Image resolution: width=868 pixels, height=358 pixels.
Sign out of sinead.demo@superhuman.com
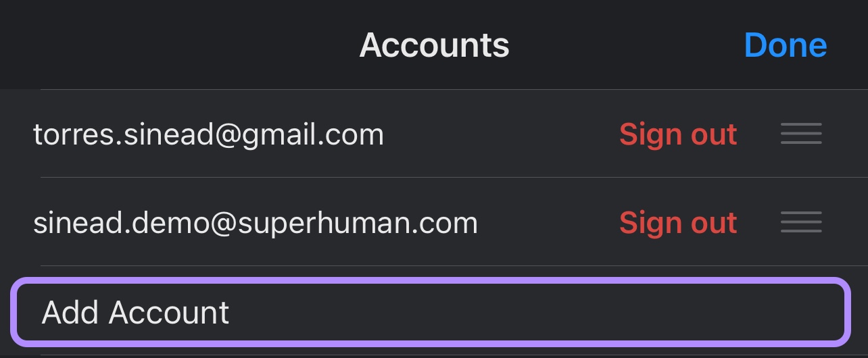pyautogui.click(x=678, y=222)
